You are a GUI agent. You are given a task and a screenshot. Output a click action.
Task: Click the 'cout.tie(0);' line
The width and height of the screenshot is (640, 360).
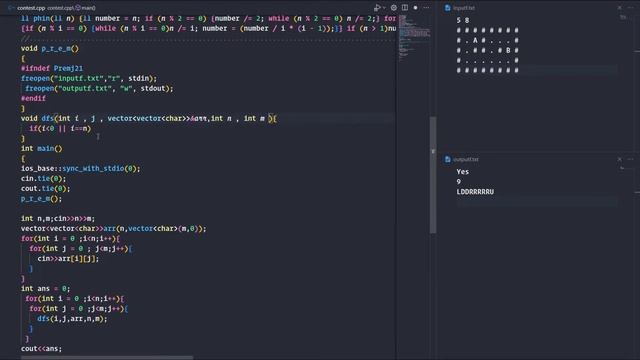click(46, 189)
